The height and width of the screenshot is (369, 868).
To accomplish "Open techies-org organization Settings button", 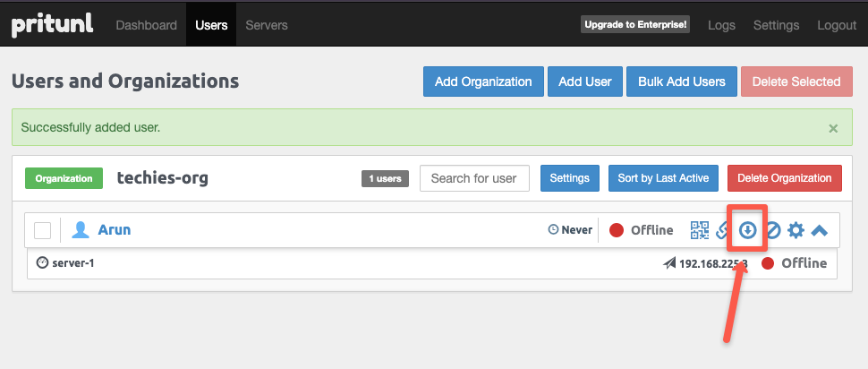I will pos(570,178).
